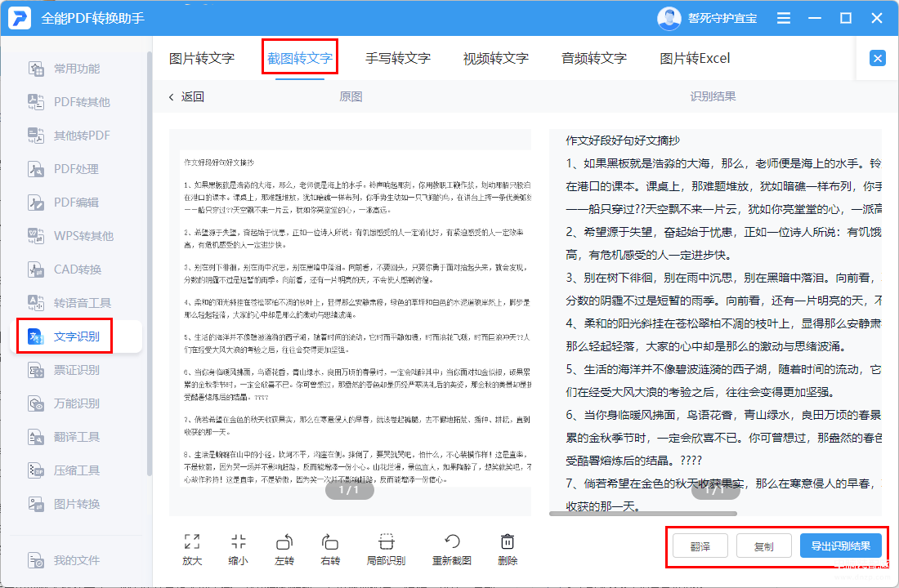Click 重新截图 to retake screenshot

point(452,550)
